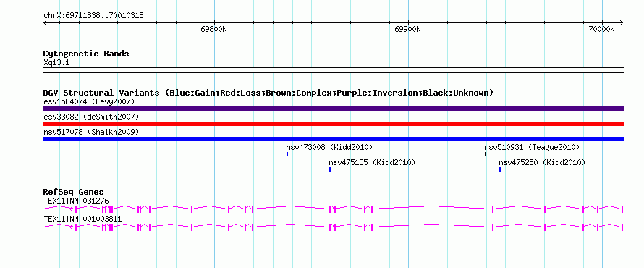Click the left arrowhead of the ruler
Viewport: 644px width, 268px height.
click(45, 23)
